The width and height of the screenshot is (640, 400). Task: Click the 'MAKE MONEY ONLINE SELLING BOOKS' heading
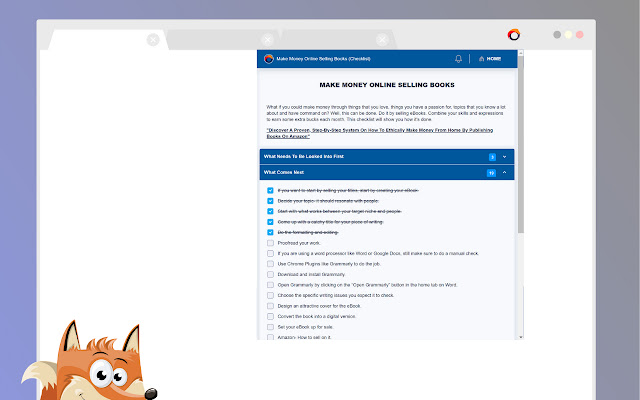click(387, 85)
